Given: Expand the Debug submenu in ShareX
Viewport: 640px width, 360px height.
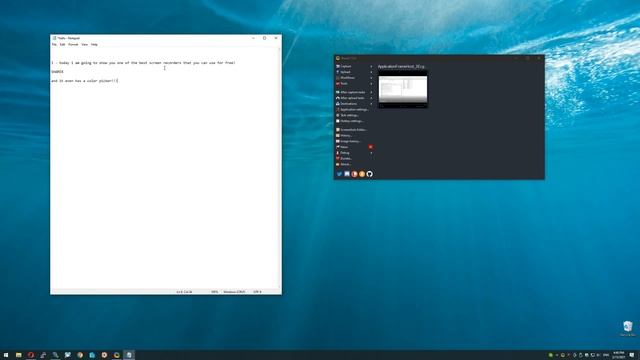Looking at the screenshot, I should tap(353, 153).
